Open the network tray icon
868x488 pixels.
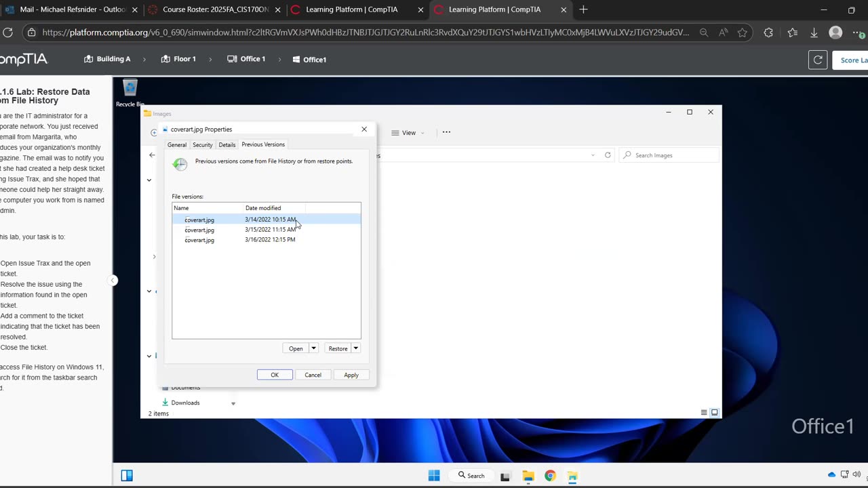coord(844,475)
